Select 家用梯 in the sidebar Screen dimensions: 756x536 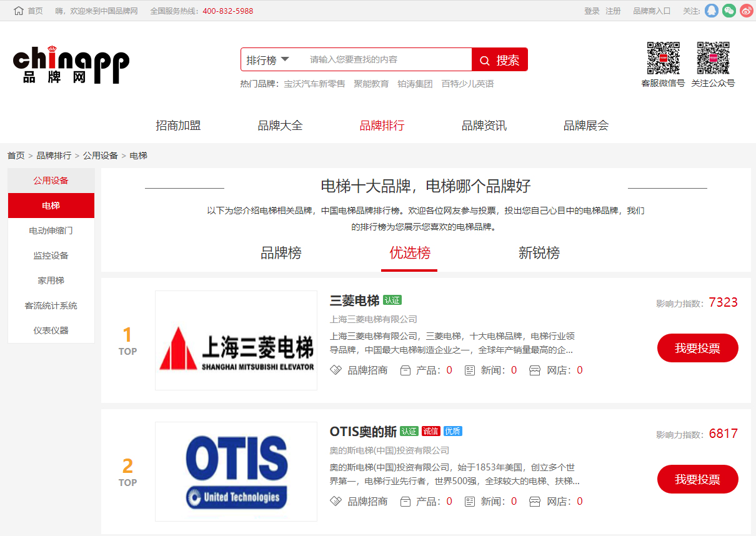pos(51,280)
